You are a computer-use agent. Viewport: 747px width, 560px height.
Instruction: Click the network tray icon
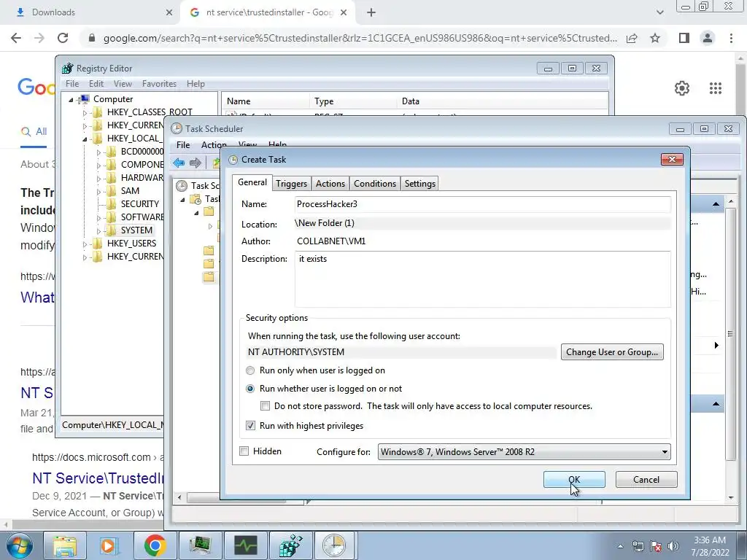coord(638,546)
